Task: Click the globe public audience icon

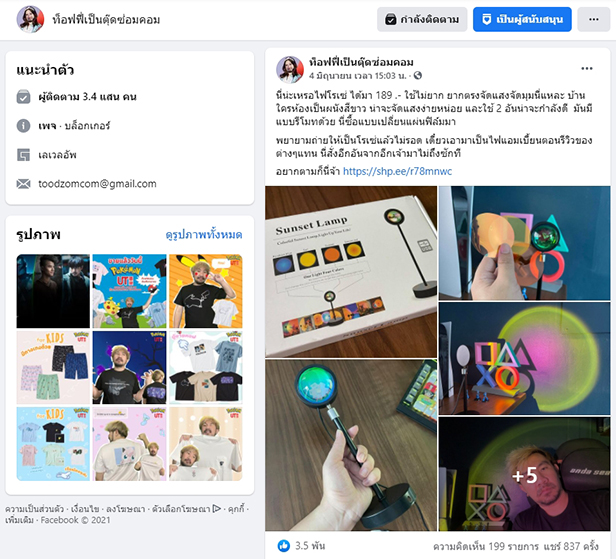Action: (x=418, y=75)
